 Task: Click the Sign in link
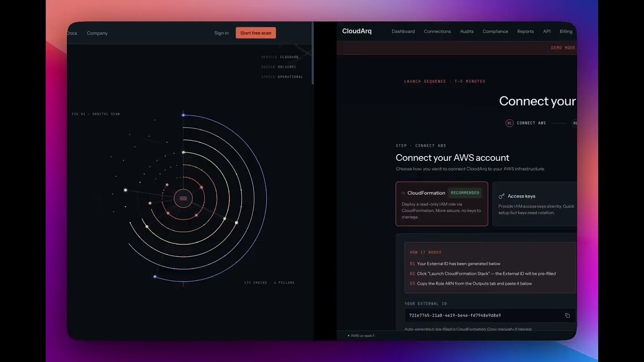point(221,33)
